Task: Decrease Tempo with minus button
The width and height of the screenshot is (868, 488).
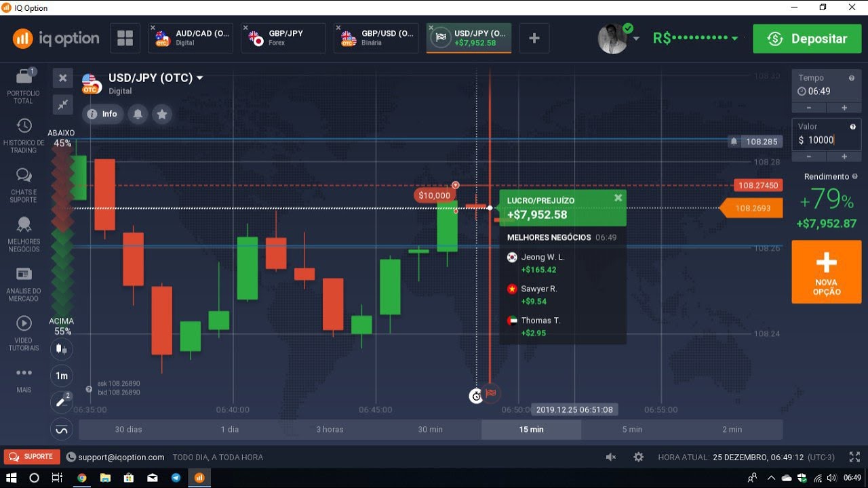Action: (810, 108)
